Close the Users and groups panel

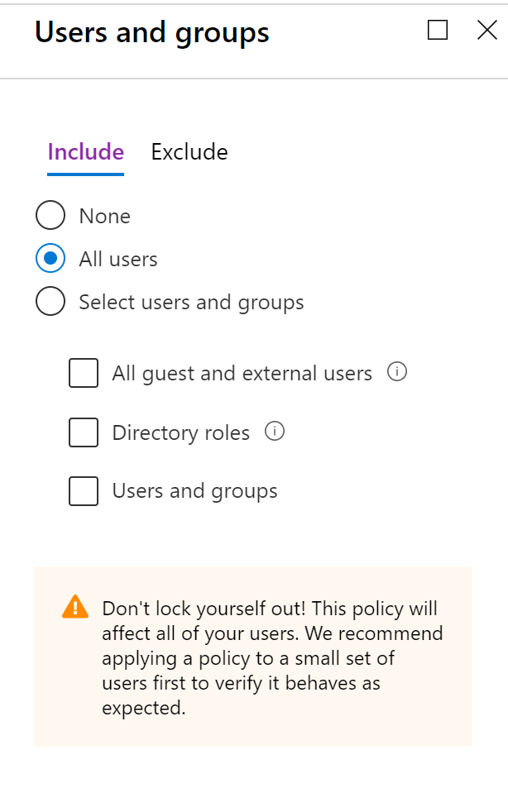(487, 30)
